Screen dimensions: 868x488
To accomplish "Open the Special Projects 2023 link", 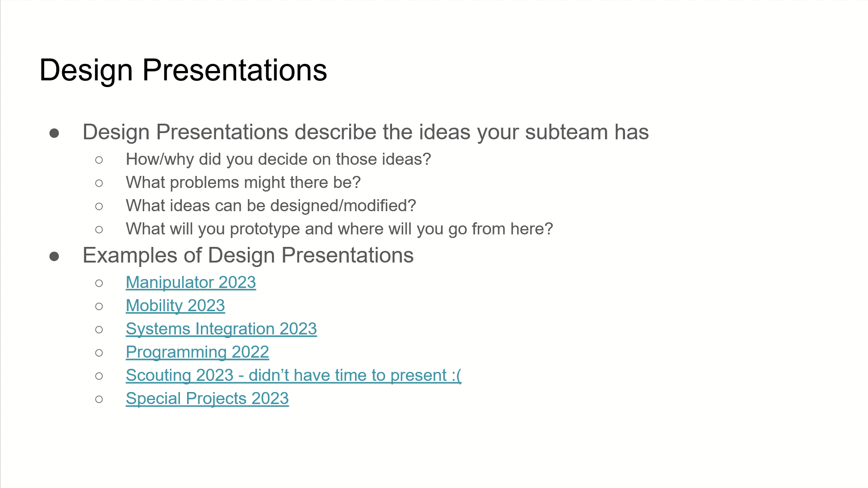I will coord(207,398).
